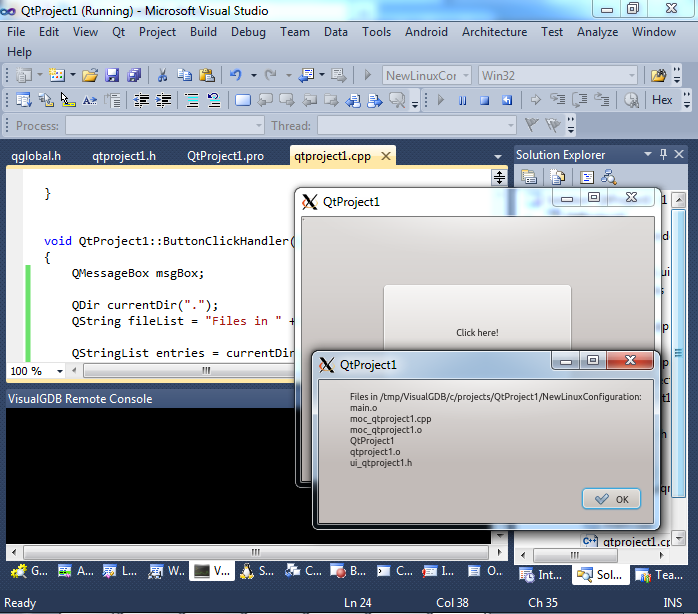Uncomment the selected lines

point(214,100)
